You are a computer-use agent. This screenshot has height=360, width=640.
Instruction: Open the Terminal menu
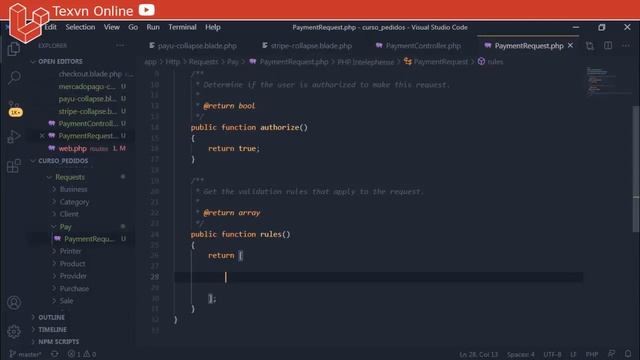pos(182,27)
